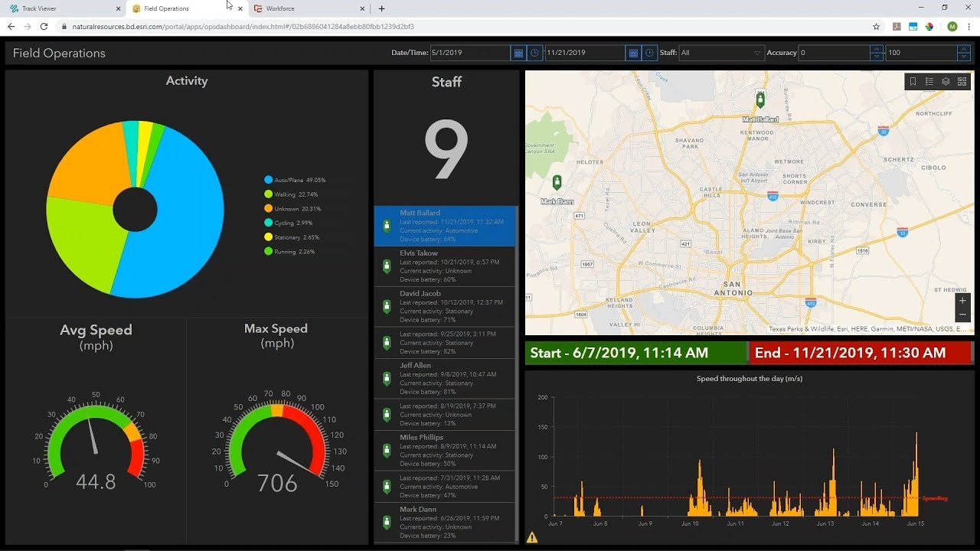
Task: Select Matt Ballard's marker on the map
Action: tap(760, 99)
